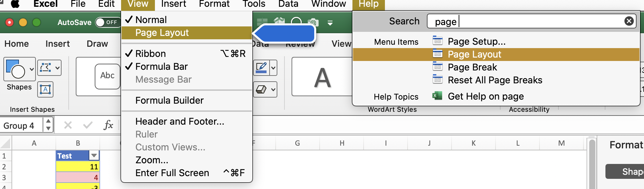The image size is (644, 189).
Task: Open the File menu
Action: [x=78, y=4]
